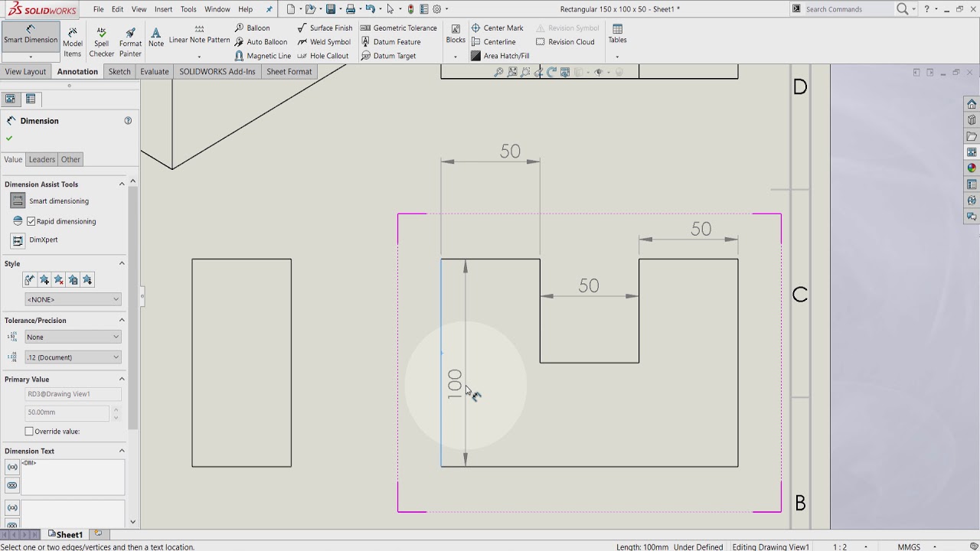Click the Dimension Text box containing <DIM>
The image size is (980, 551).
(x=73, y=477)
